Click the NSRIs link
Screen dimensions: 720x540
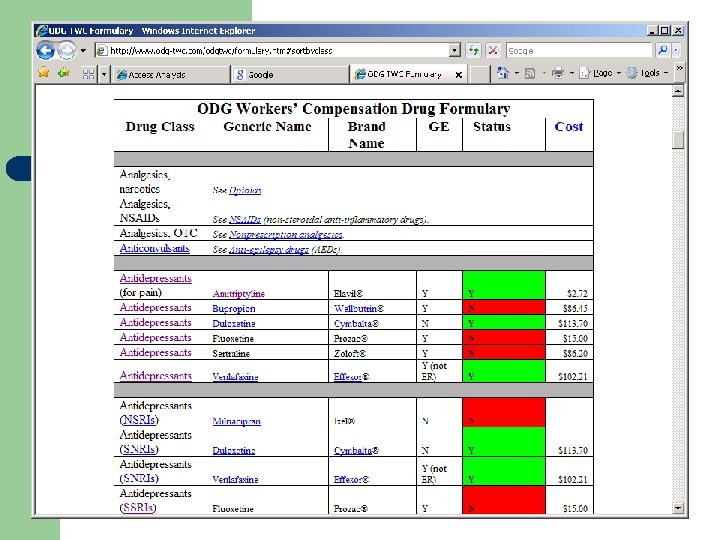pyautogui.click(x=139, y=420)
